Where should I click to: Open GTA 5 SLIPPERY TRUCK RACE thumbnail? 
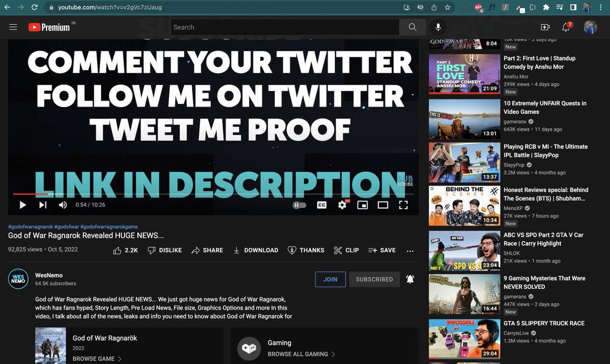[465, 339]
